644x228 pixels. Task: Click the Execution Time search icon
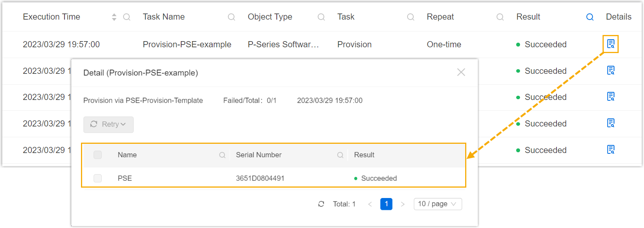coord(127,17)
